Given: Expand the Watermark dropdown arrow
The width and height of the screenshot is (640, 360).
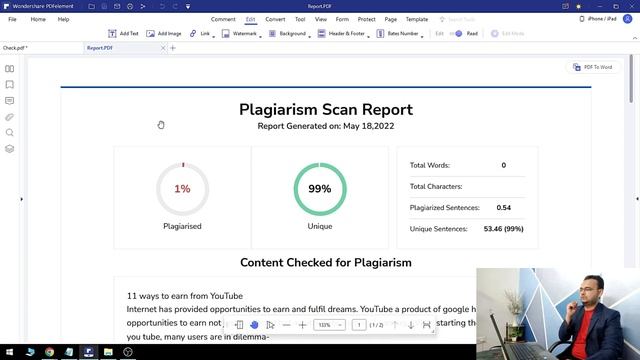Looking at the screenshot, I should [260, 37].
